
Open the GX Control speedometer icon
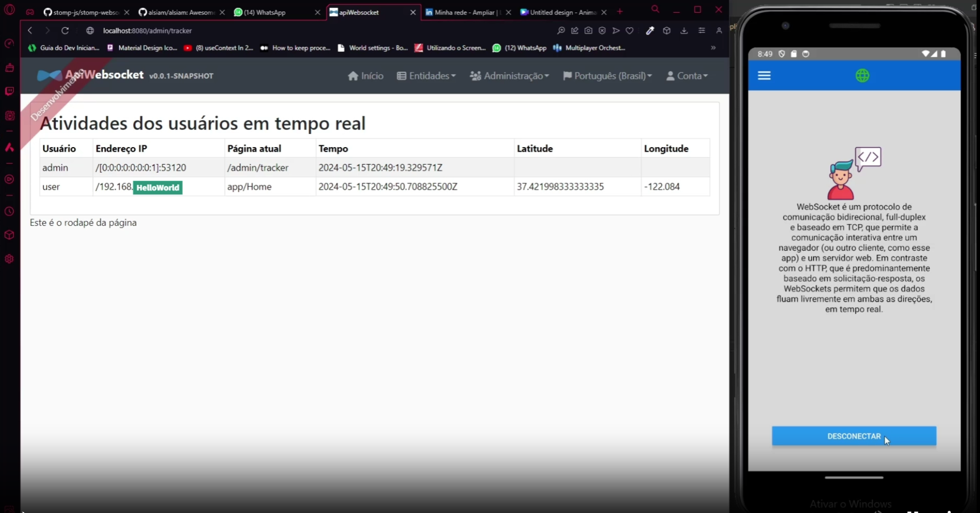tap(10, 44)
